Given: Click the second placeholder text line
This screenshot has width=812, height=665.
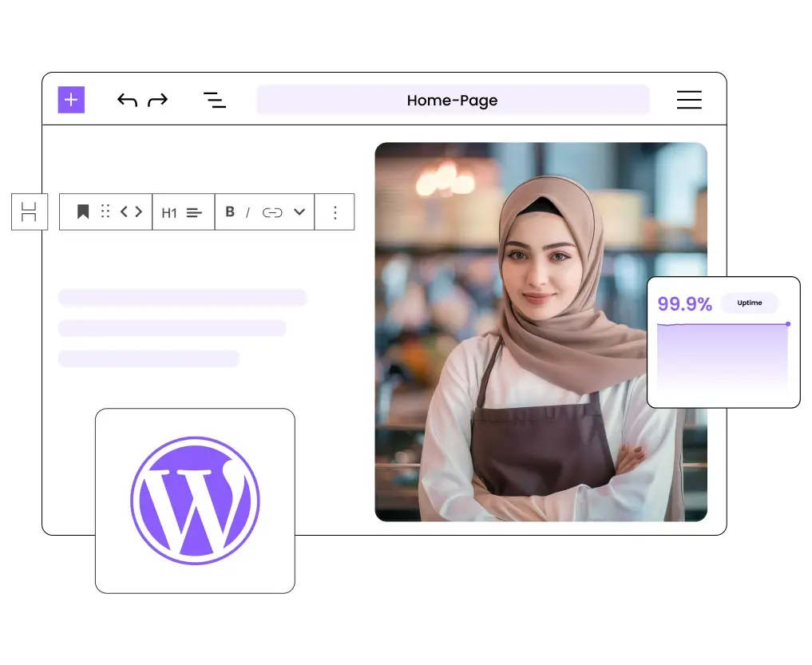Looking at the screenshot, I should click(x=172, y=328).
